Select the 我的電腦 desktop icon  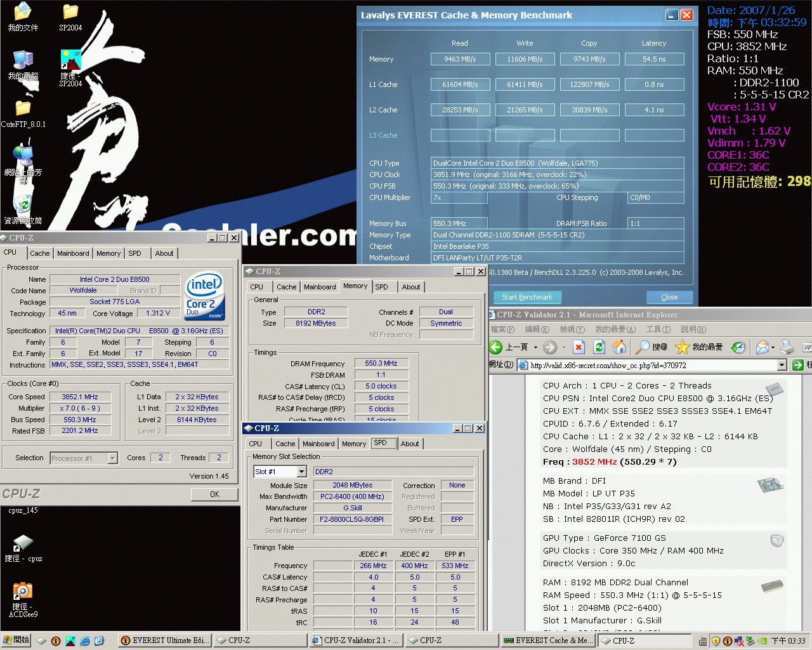click(x=23, y=65)
